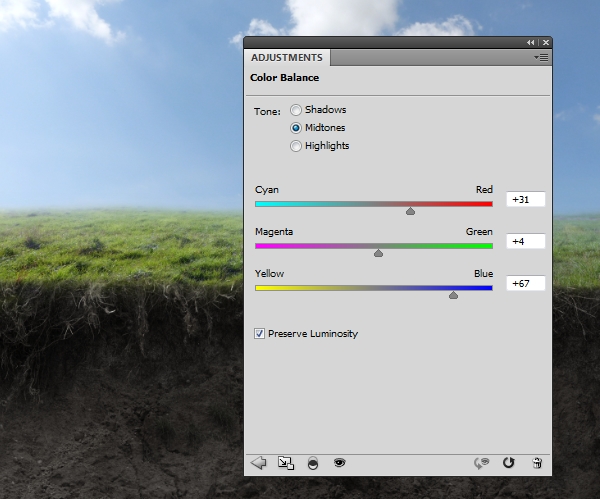The height and width of the screenshot is (499, 600).
Task: Uncheck Preserve Luminosity
Action: point(259,334)
